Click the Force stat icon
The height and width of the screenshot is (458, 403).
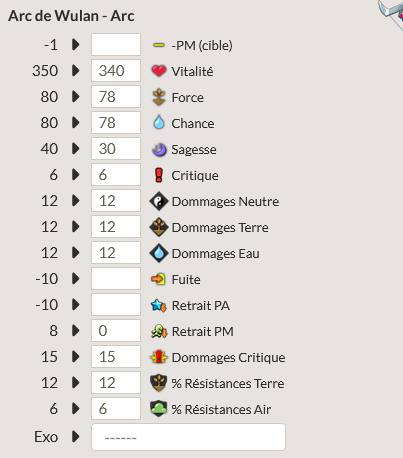click(x=159, y=97)
